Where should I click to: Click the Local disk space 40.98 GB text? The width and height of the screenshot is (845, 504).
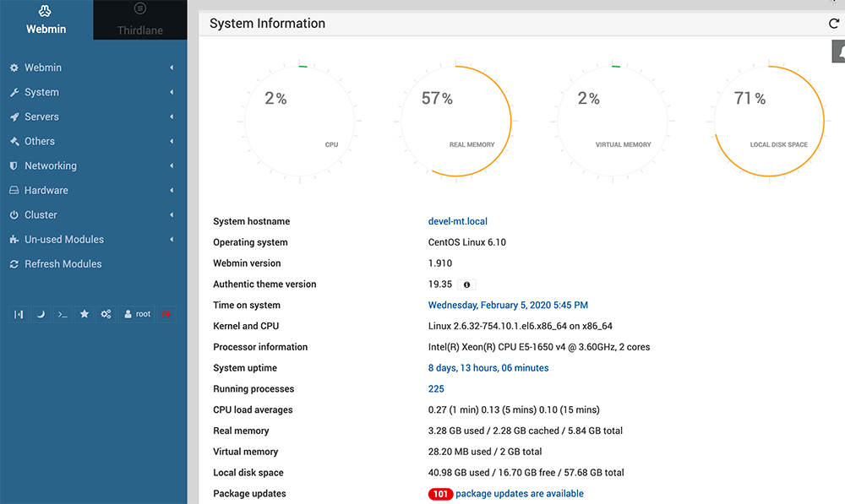(526, 473)
